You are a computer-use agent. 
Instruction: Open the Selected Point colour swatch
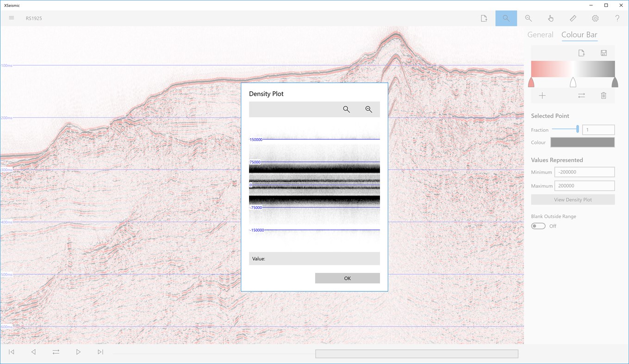click(582, 142)
